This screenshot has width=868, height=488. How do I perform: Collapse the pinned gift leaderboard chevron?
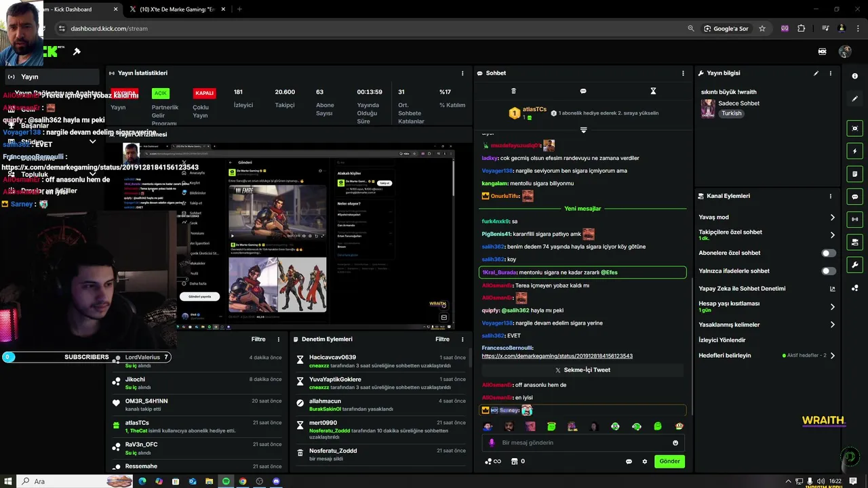click(x=583, y=129)
